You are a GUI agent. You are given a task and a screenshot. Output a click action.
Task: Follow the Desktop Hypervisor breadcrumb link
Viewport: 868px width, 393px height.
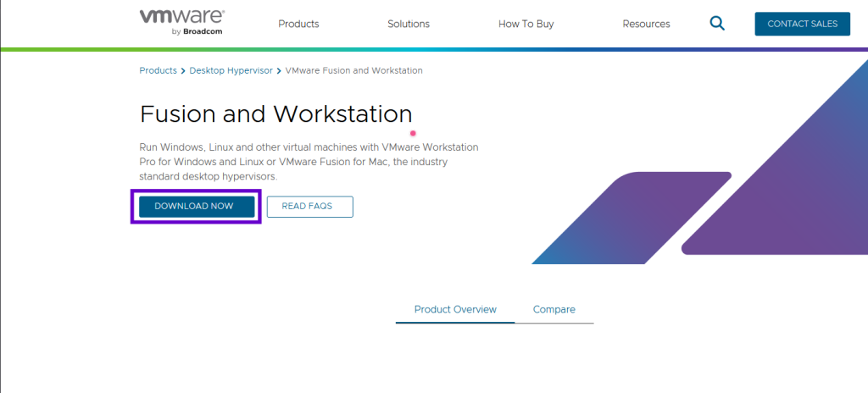click(231, 71)
